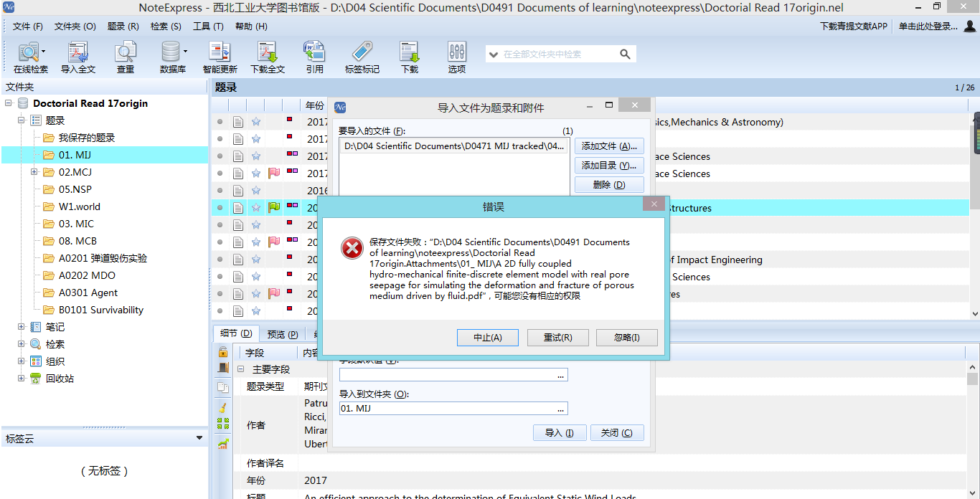Click the 下载全文 download full text icon
The image size is (980, 499).
coord(268,57)
